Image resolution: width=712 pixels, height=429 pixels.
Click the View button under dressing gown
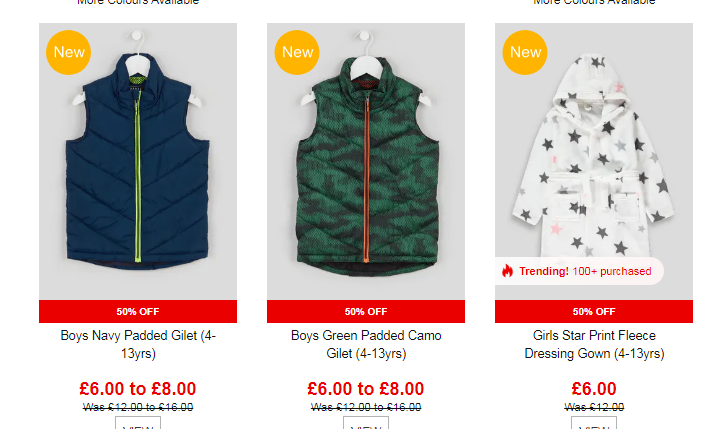[x=594, y=423]
